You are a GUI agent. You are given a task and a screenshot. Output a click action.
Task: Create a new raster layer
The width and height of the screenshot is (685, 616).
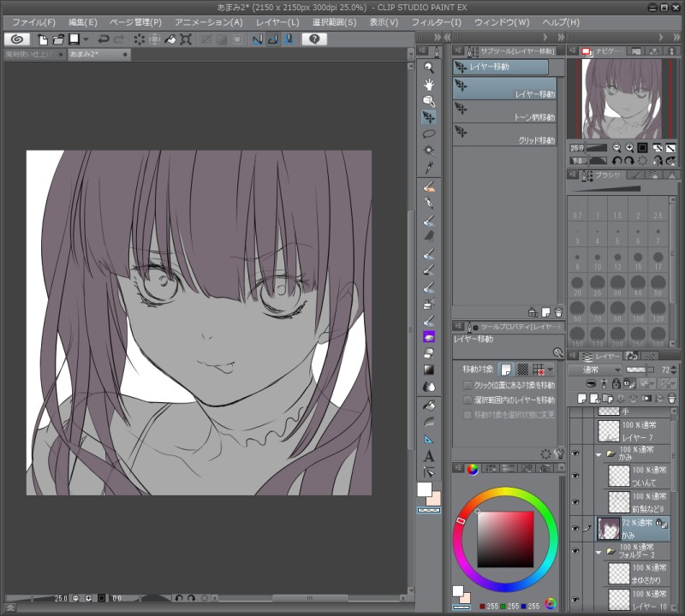pyautogui.click(x=582, y=398)
